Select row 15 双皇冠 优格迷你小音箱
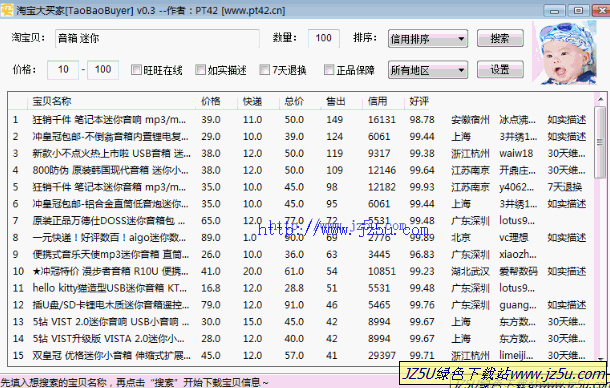The width and height of the screenshot is (610, 388). coord(301,355)
